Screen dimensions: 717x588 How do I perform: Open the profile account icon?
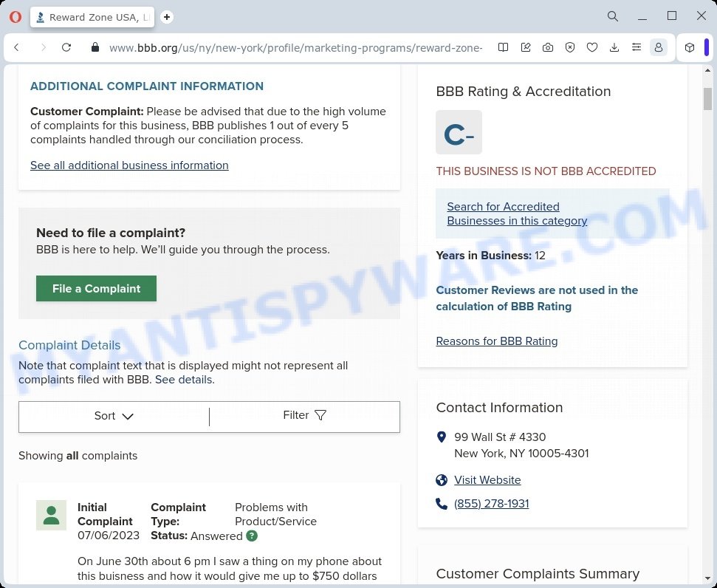[659, 47]
